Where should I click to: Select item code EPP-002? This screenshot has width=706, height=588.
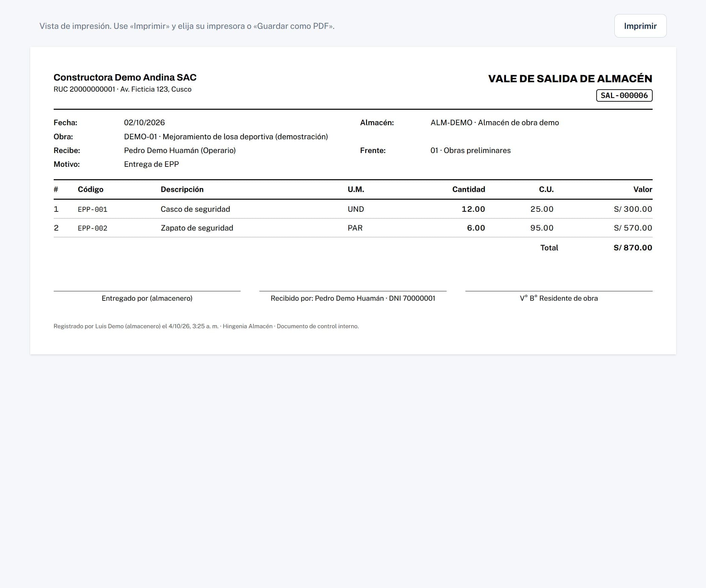93,228
